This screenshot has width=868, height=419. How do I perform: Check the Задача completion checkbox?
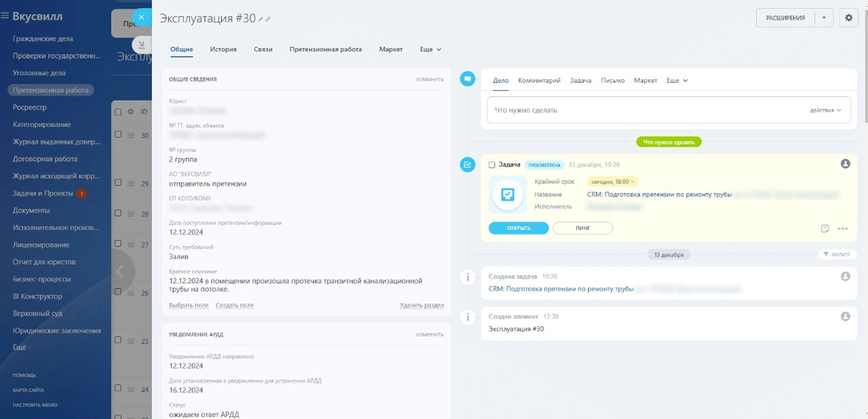coord(492,165)
